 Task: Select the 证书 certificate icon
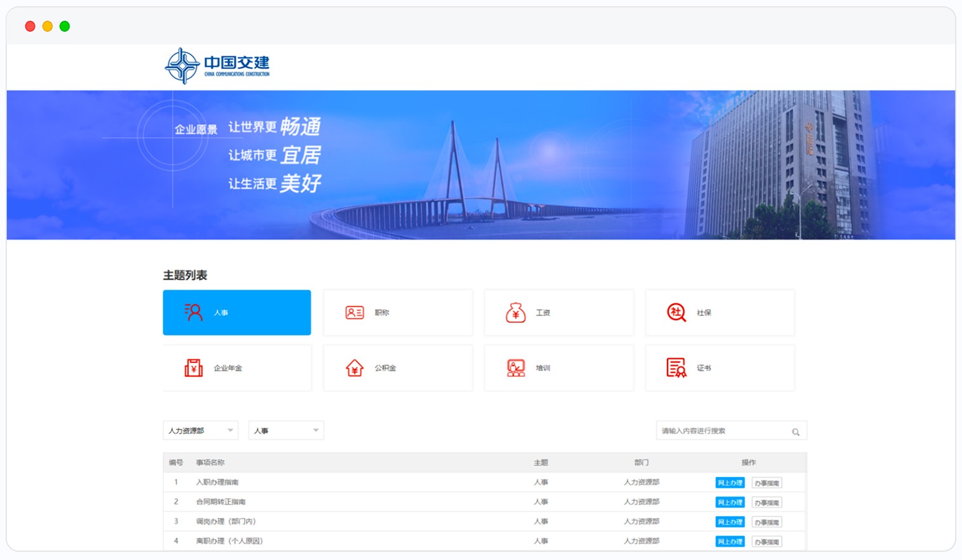[x=676, y=368]
